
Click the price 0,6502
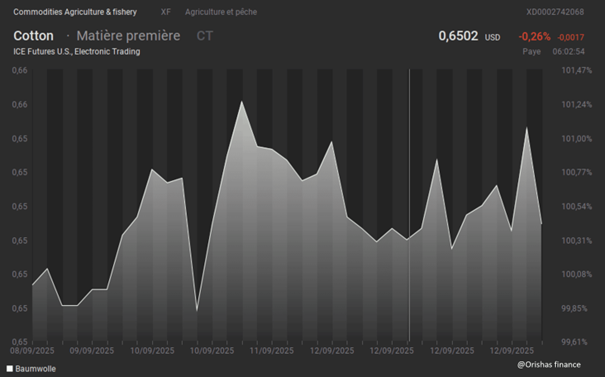458,36
